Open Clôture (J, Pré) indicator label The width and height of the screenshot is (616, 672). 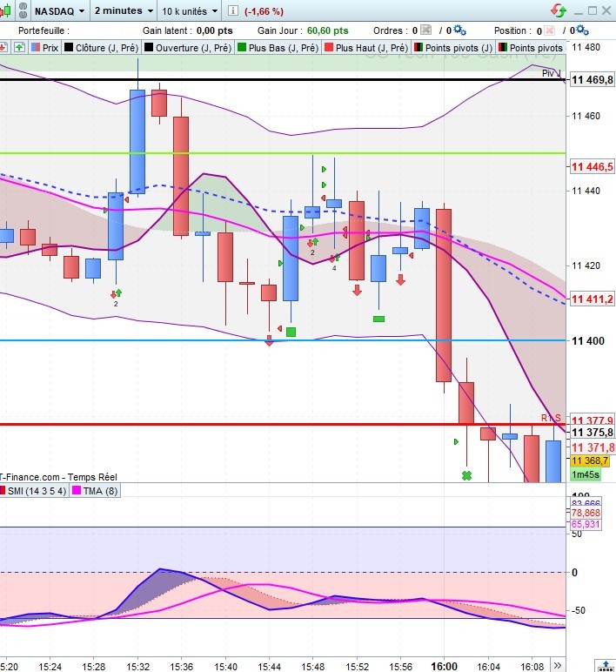102,48
